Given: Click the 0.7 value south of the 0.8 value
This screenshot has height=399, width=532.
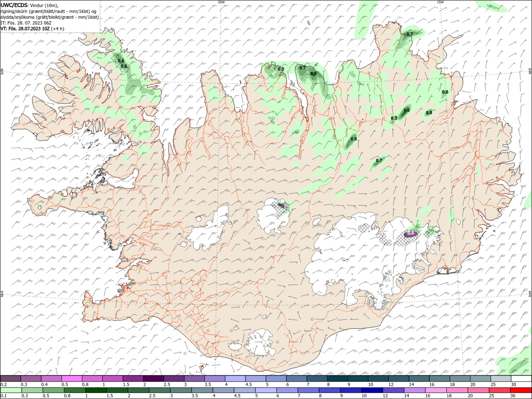Looking at the screenshot, I should tap(379, 160).
